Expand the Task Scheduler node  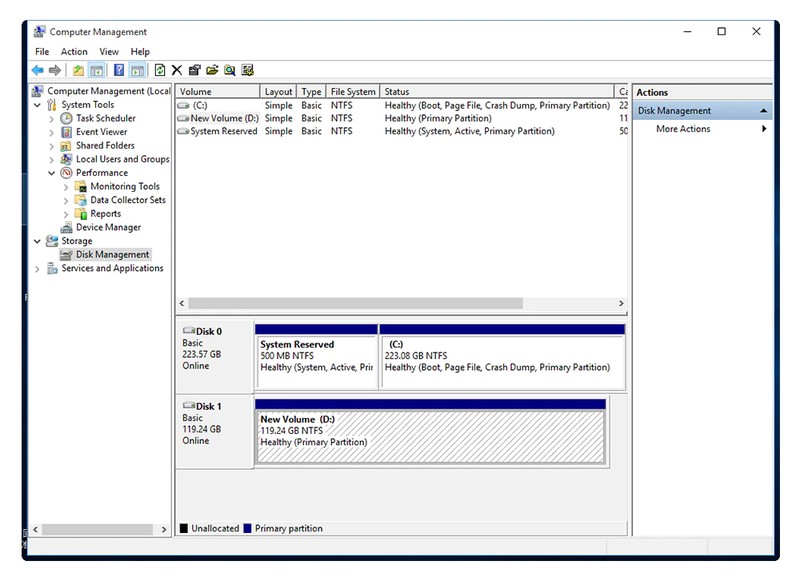coord(52,118)
